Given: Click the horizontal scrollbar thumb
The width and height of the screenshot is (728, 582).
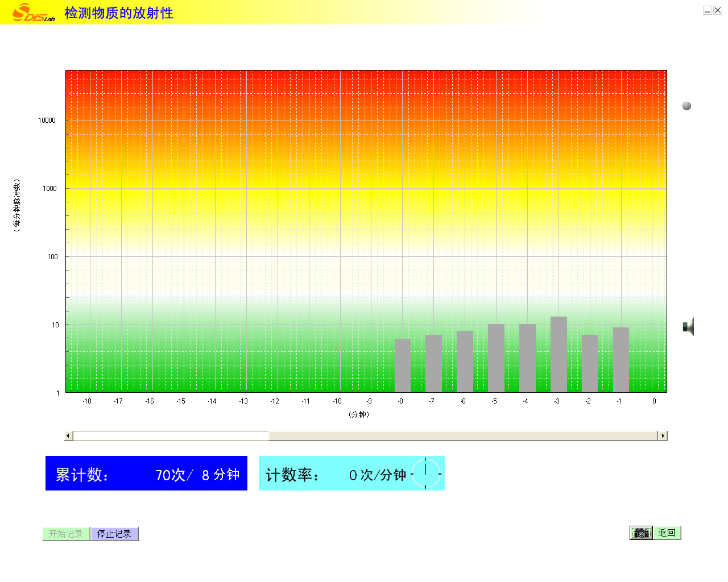Looking at the screenshot, I should pos(171,436).
